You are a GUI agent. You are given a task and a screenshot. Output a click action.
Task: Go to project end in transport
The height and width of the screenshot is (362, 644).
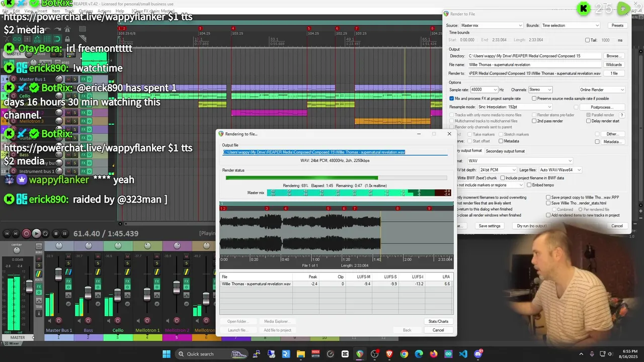16,233
